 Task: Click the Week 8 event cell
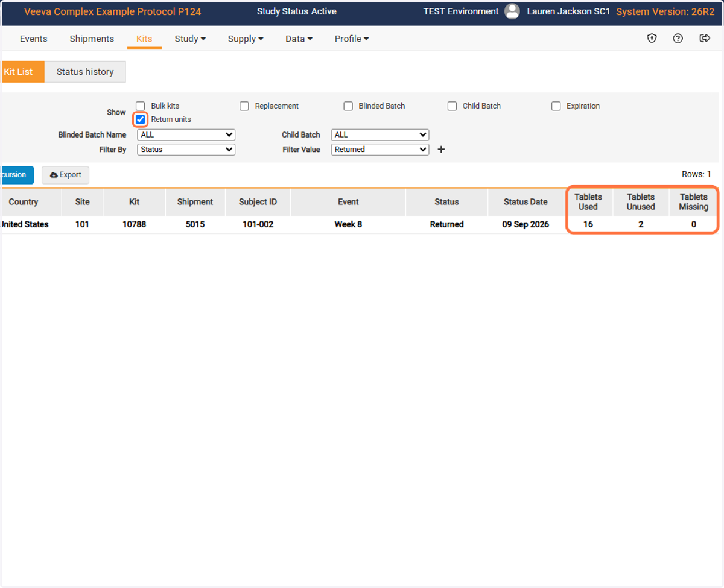tap(348, 224)
